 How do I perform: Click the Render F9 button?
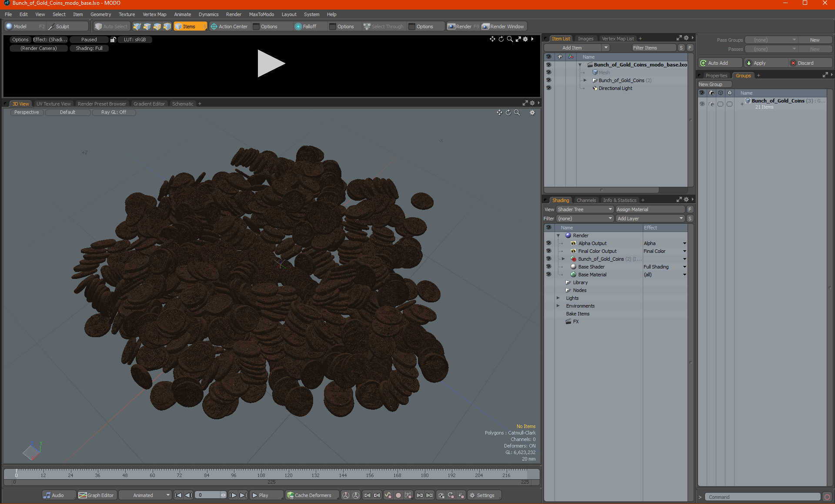464,27
